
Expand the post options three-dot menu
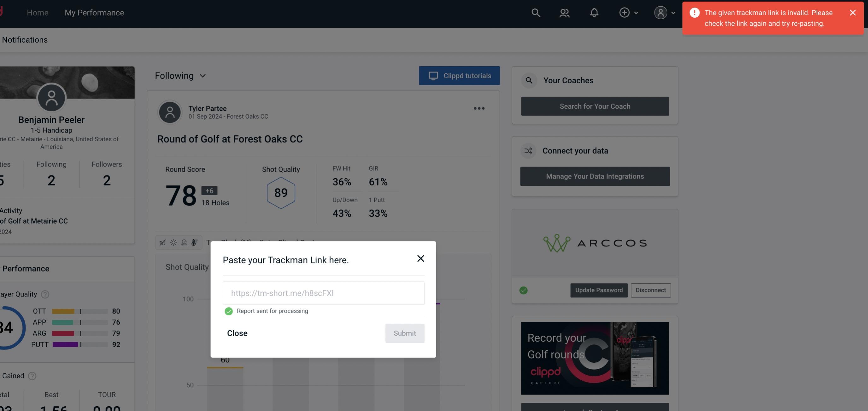pos(479,109)
